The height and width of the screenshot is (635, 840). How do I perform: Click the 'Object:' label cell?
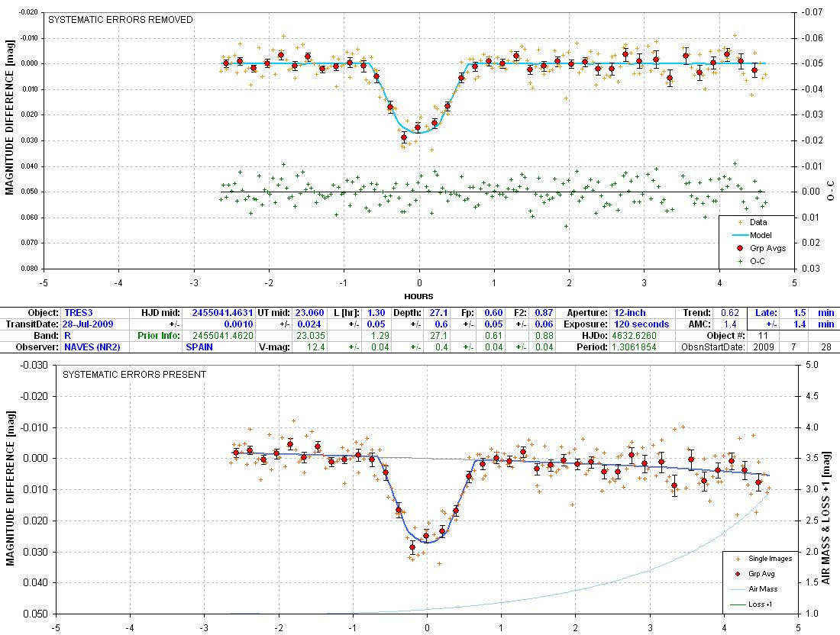[x=43, y=313]
